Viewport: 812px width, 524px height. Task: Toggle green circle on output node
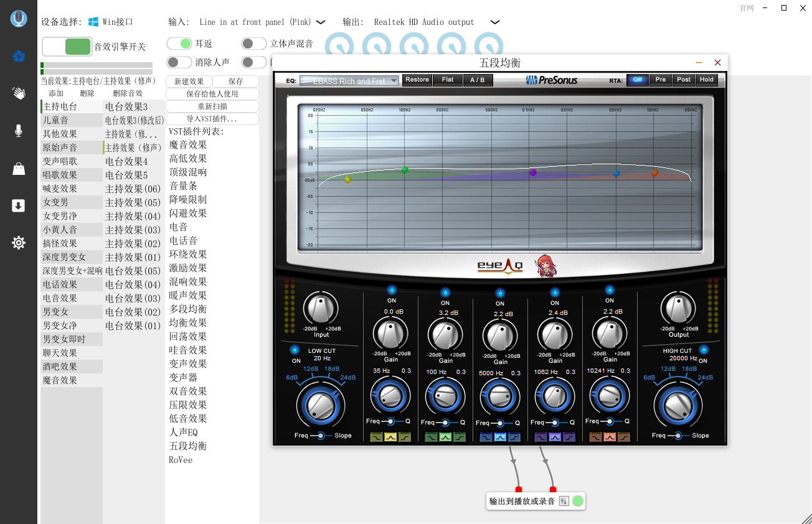[578, 501]
